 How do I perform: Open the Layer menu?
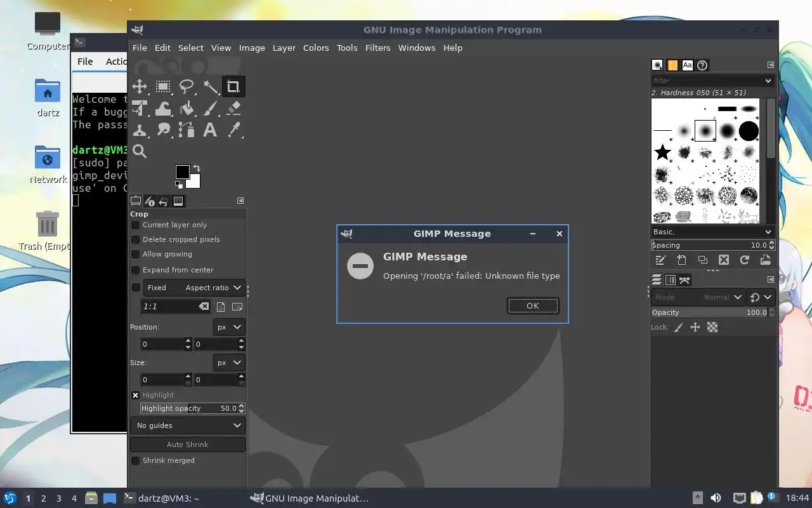[284, 48]
